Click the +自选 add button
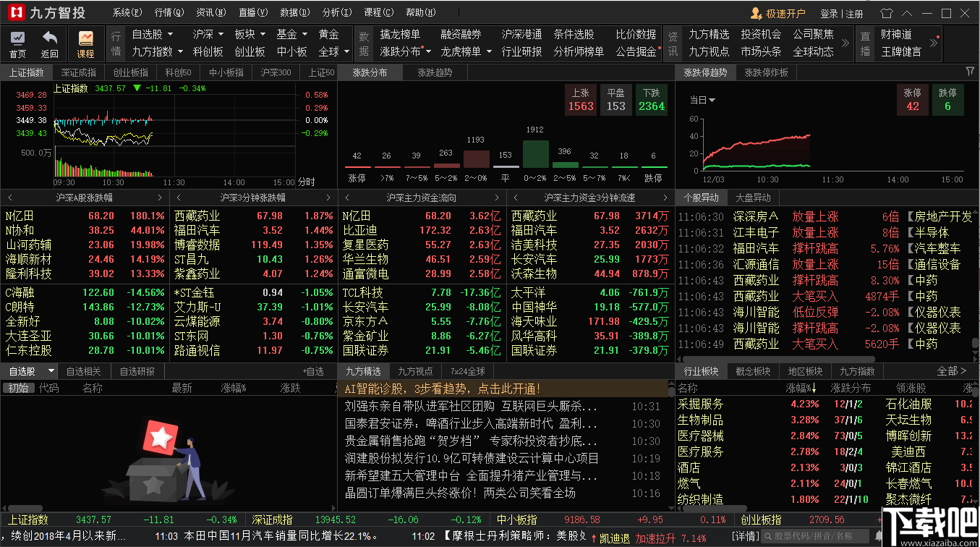This screenshot has height=547, width=980. tap(313, 371)
